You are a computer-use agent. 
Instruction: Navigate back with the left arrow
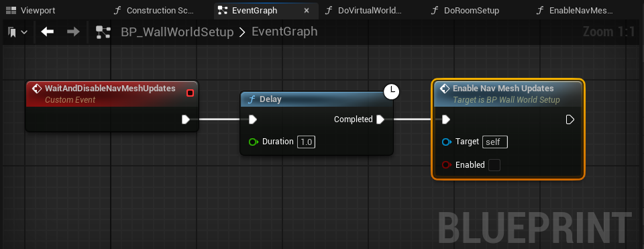[48, 32]
